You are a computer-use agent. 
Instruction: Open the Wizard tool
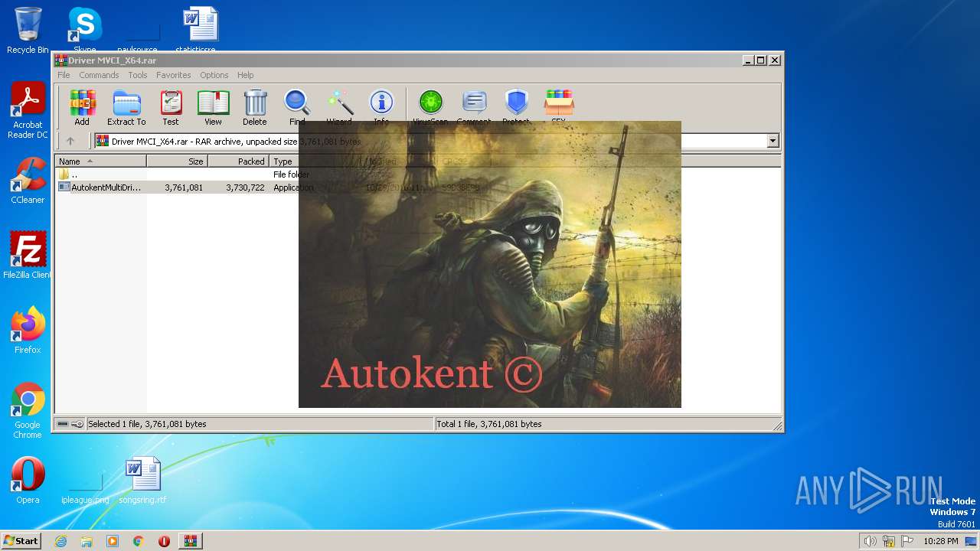[339, 107]
